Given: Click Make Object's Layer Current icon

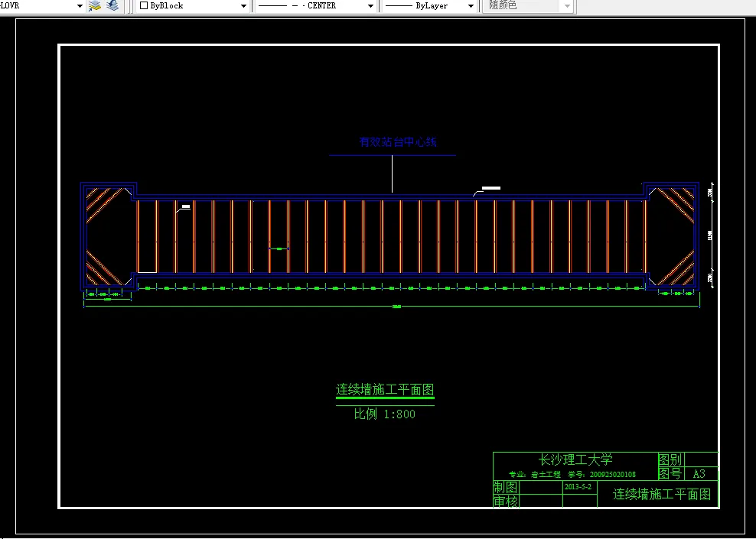Looking at the screenshot, I should tap(95, 6).
